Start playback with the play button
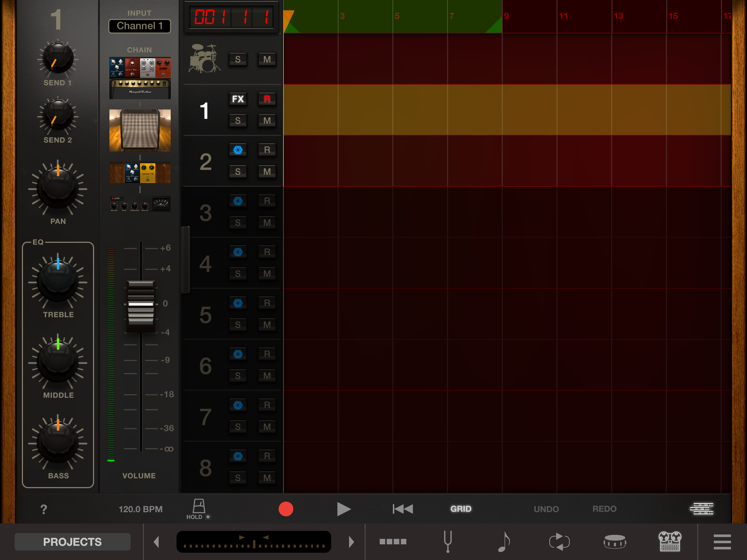Screen dimensions: 747x560 (343, 509)
